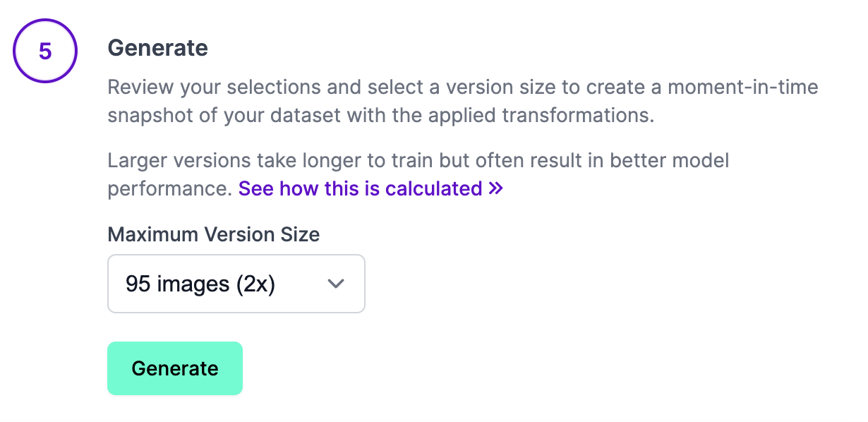The image size is (868, 422).
Task: Click the "Maximum Version Size" label
Action: click(213, 234)
